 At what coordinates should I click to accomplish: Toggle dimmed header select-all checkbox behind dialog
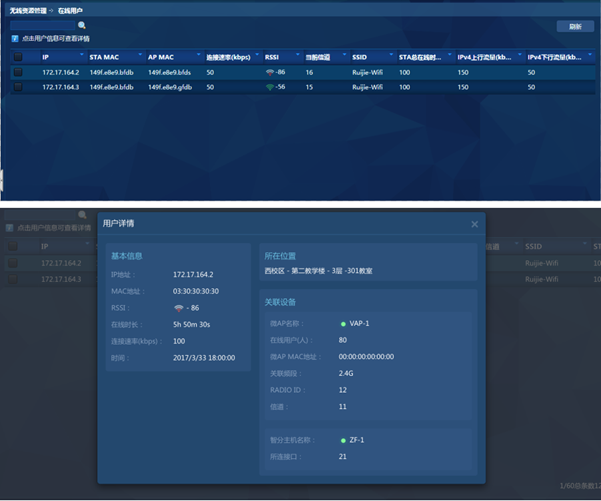point(13,246)
